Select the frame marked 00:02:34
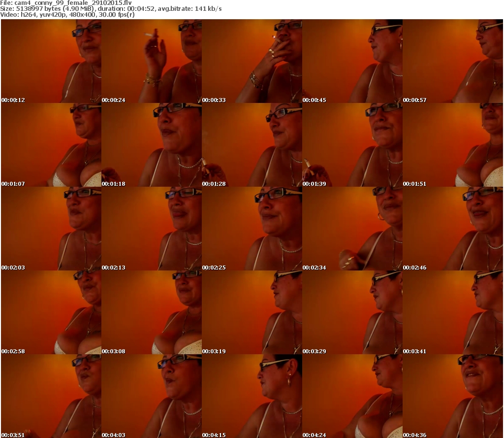 (352, 229)
